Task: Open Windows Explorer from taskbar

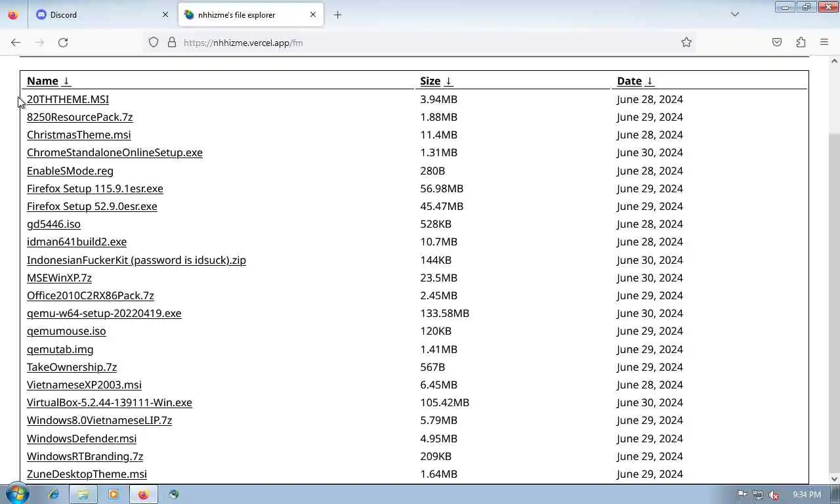Action: point(83,494)
